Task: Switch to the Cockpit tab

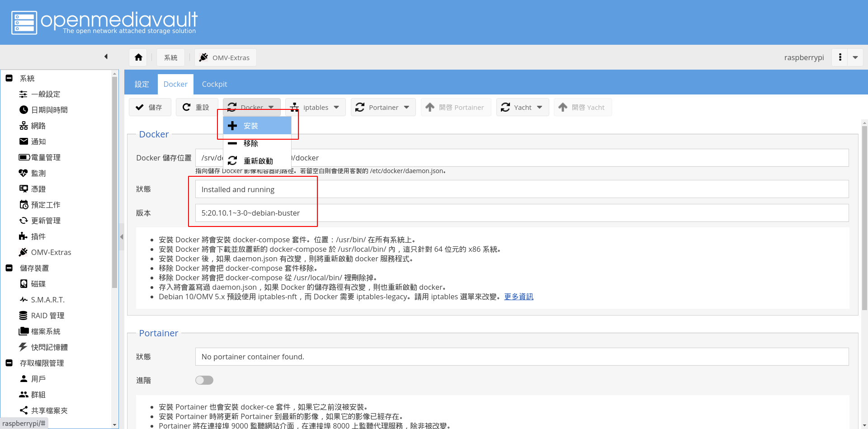Action: [214, 84]
